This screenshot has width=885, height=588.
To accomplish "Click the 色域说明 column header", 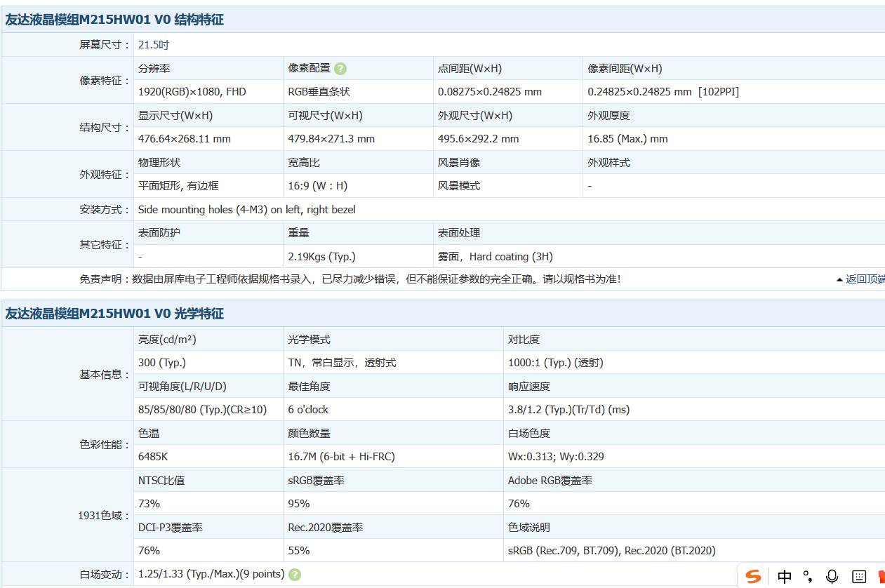I will coord(529,528).
